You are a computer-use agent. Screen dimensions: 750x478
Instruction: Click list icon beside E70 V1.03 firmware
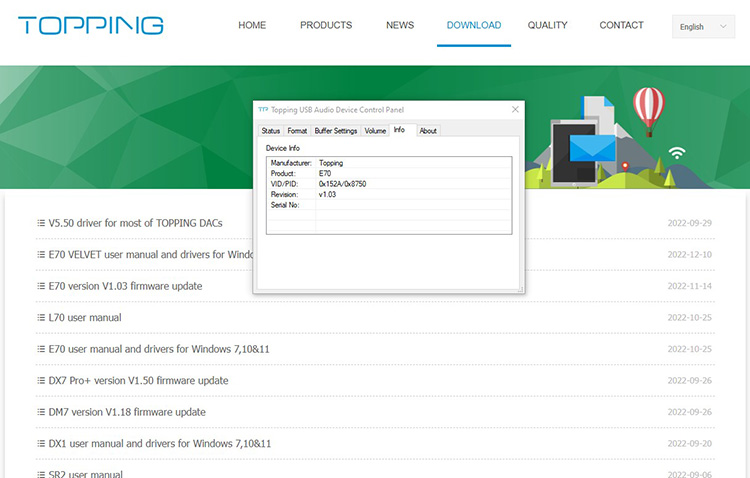(x=41, y=286)
